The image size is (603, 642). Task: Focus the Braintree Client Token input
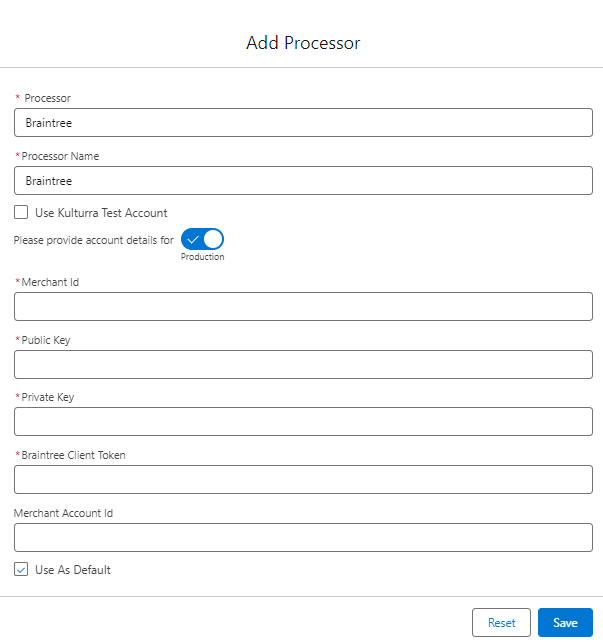coord(303,480)
